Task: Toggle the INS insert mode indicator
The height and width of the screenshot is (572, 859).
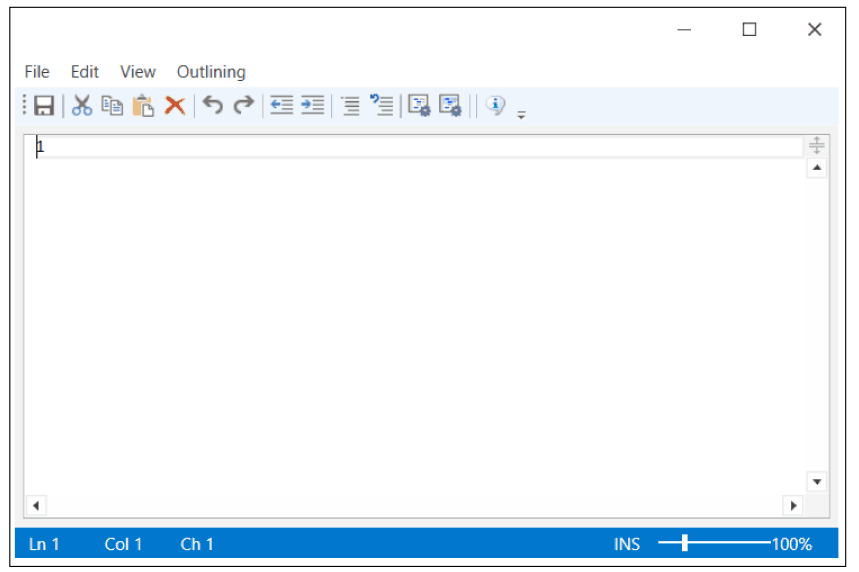Action: [627, 544]
